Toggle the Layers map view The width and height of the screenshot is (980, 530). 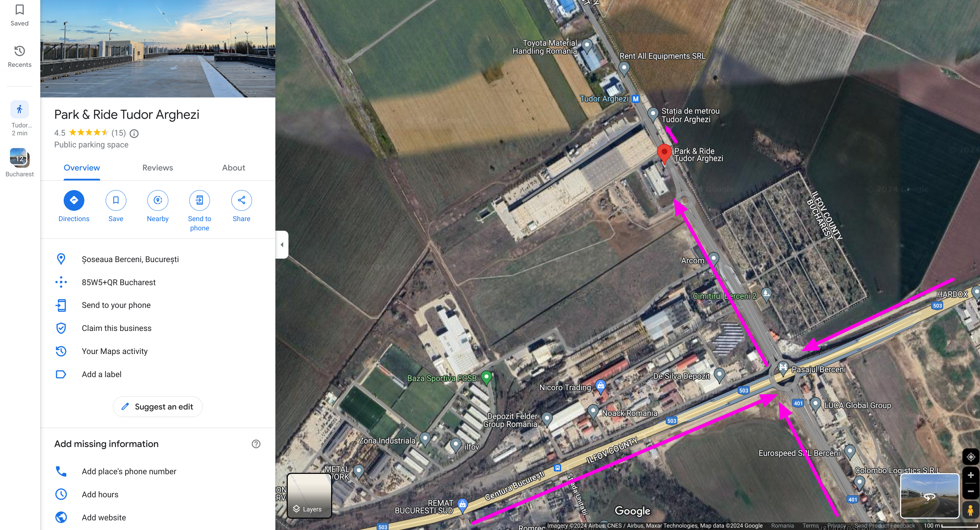[x=309, y=495]
